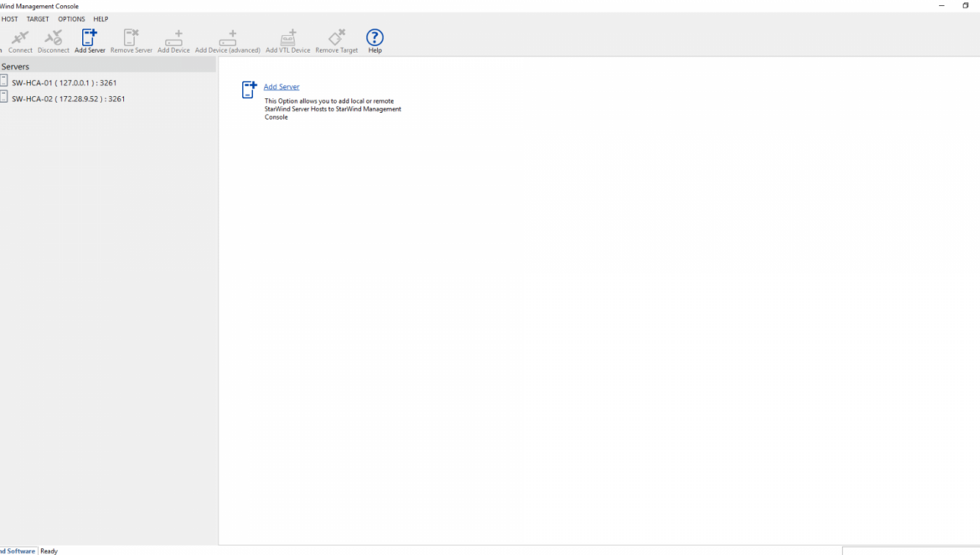Click the Remove Target toolbar icon
Screen dimensions: 980x555
336,38
